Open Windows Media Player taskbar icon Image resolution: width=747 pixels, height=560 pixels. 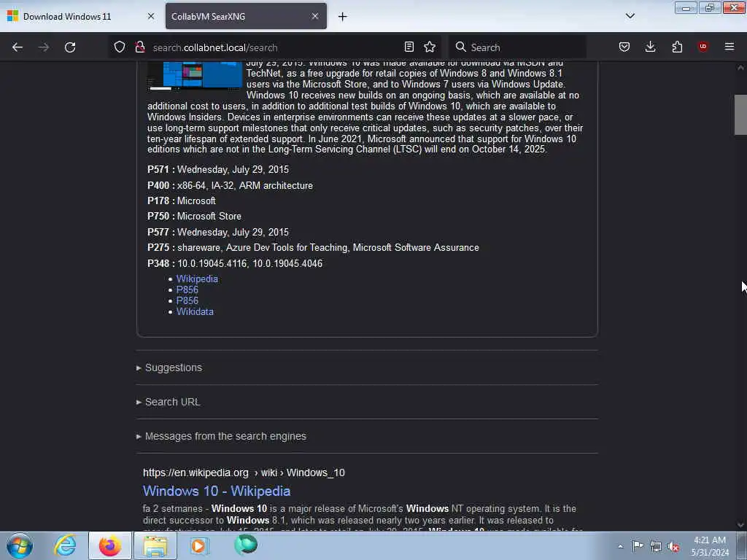point(198,545)
